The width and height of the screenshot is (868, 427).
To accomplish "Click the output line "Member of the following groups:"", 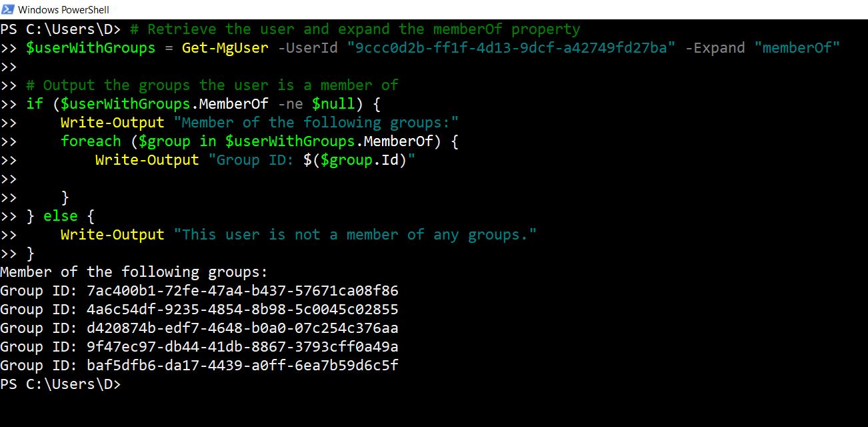I will tap(134, 272).
